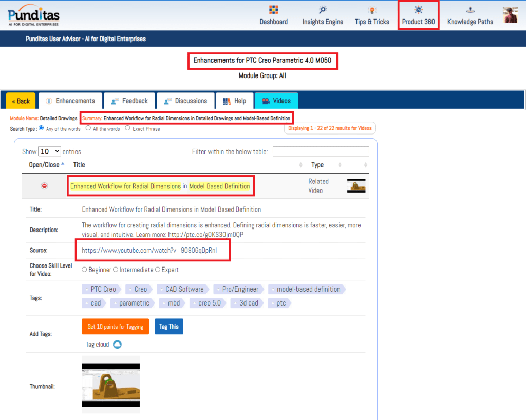Sort the table by Title column
Screen dimensions: 526x420
(79, 165)
